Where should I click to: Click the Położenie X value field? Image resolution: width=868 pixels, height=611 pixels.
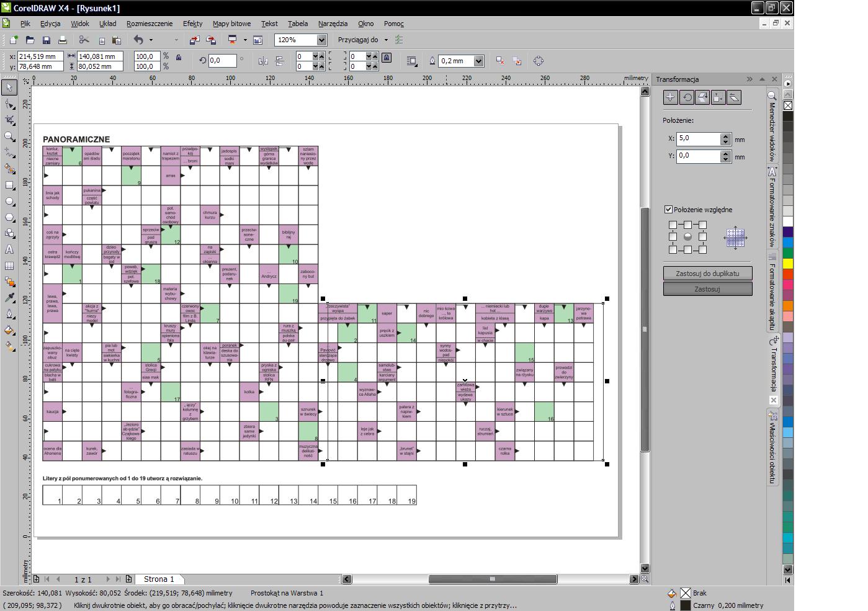(x=698, y=138)
